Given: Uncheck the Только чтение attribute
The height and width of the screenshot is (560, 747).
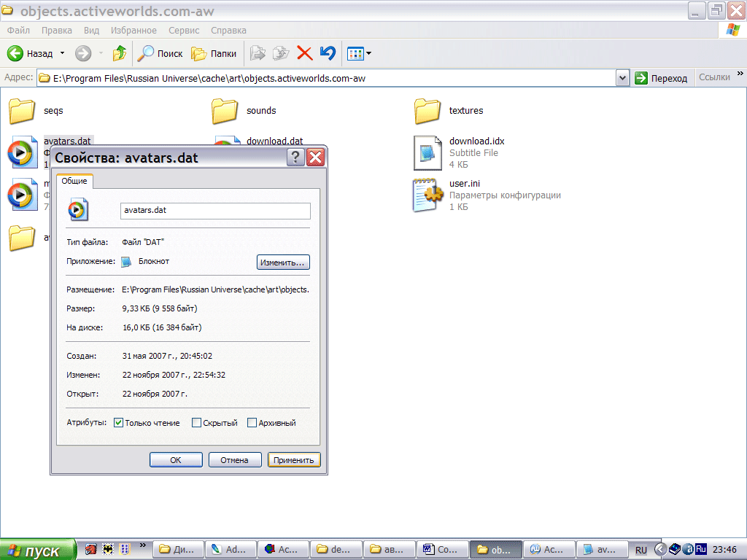Looking at the screenshot, I should [x=119, y=423].
